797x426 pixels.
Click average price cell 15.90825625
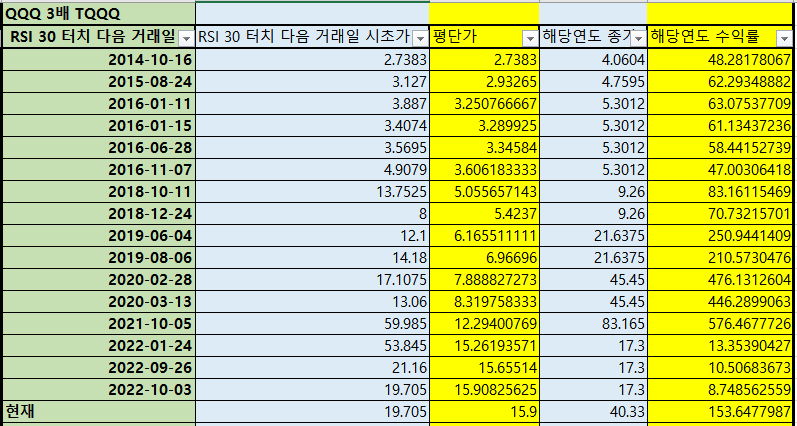[484, 390]
